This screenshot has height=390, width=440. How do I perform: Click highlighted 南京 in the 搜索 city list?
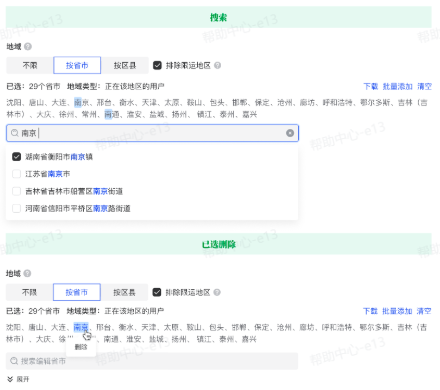82,103
